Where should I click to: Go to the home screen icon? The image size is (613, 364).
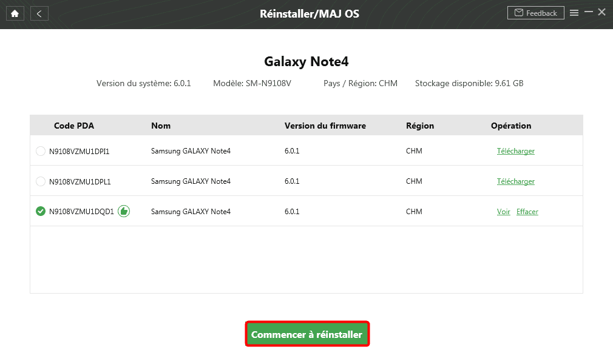coord(15,13)
